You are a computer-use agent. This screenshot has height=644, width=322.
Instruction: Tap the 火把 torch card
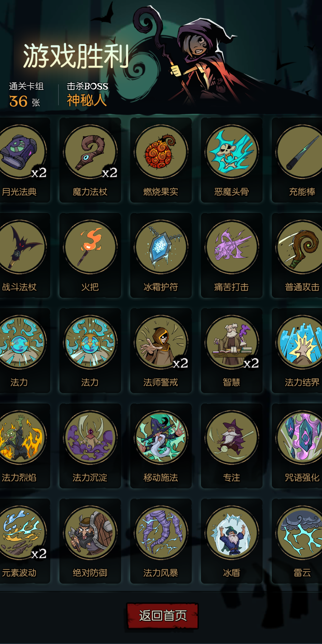(x=90, y=255)
